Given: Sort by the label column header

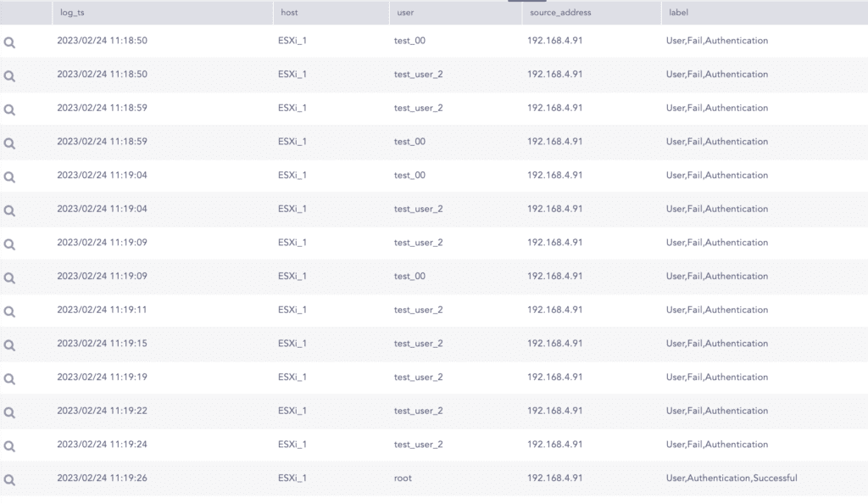Looking at the screenshot, I should [679, 13].
